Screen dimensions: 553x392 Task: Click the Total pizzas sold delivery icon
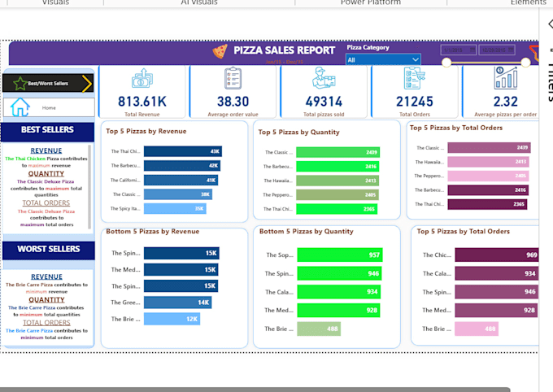(x=324, y=77)
